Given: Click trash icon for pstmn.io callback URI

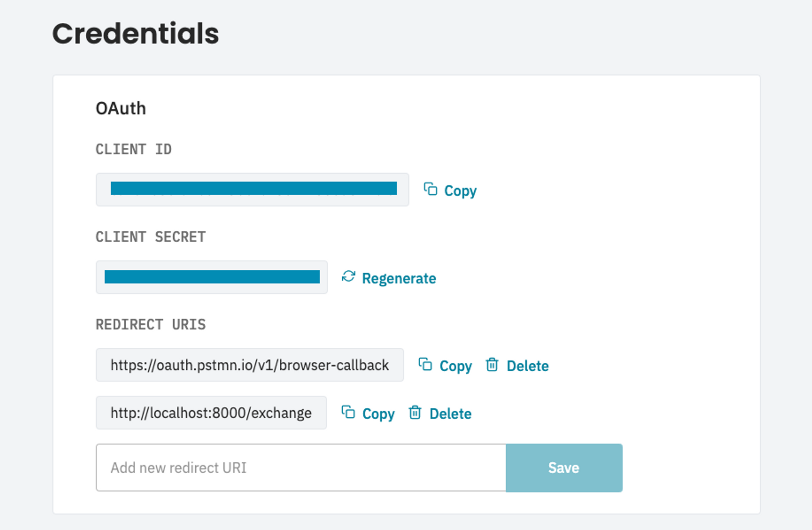Looking at the screenshot, I should 492,364.
